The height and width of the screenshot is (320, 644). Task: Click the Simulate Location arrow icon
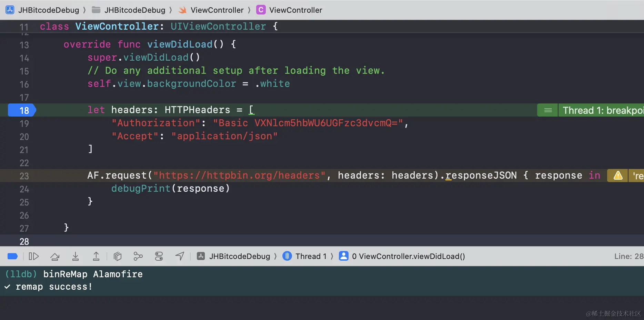click(180, 256)
